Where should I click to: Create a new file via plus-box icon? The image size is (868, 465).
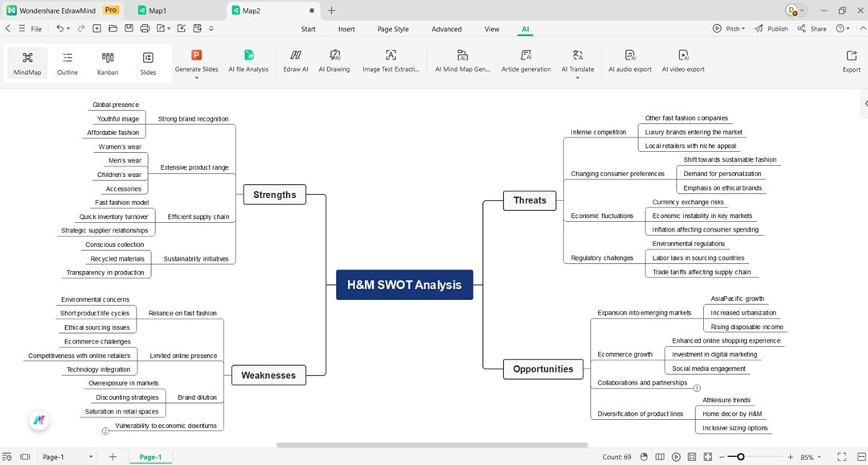click(97, 29)
